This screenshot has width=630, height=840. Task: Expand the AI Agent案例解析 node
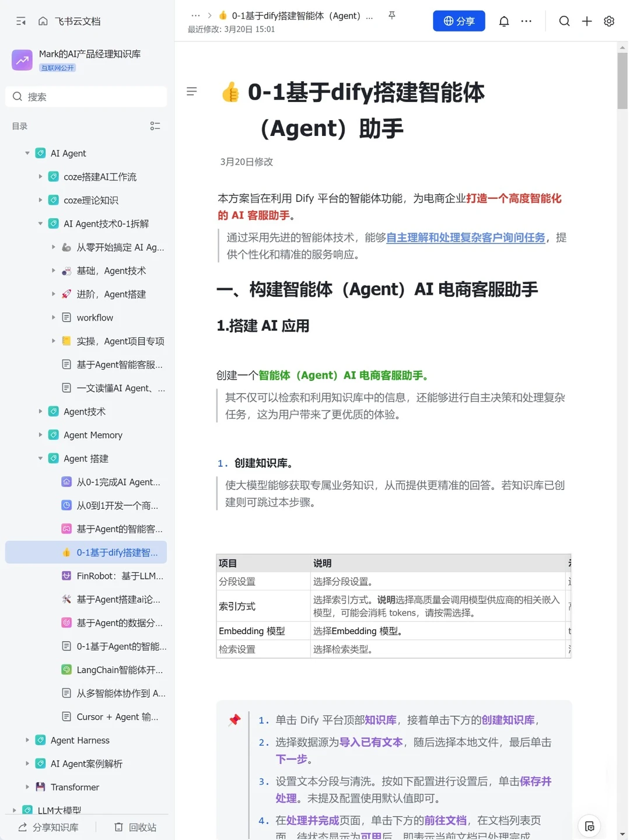[27, 764]
